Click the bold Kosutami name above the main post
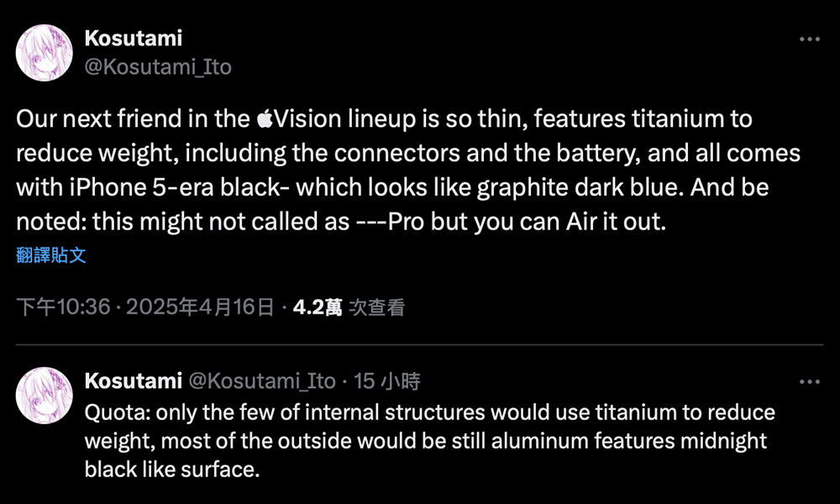This screenshot has height=504, width=840. pos(134,38)
